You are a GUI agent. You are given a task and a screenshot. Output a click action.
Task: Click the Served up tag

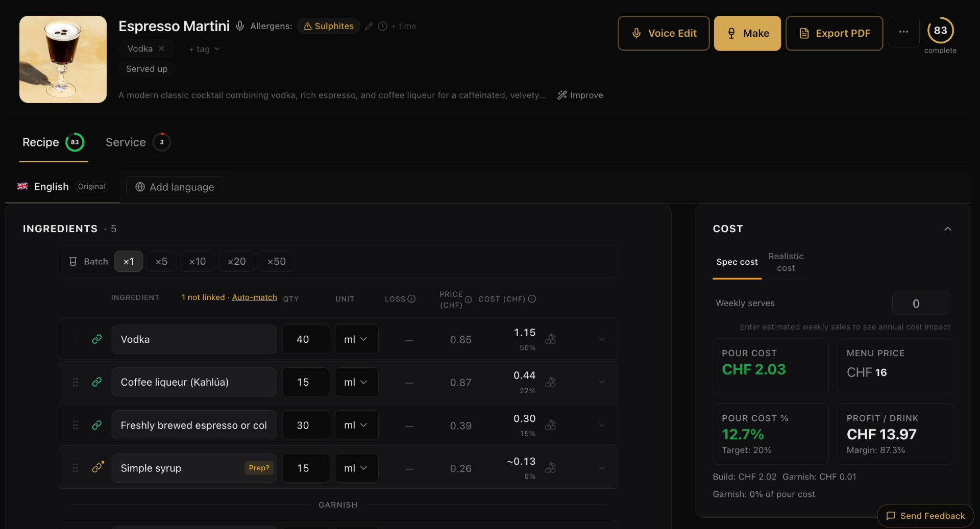point(146,69)
